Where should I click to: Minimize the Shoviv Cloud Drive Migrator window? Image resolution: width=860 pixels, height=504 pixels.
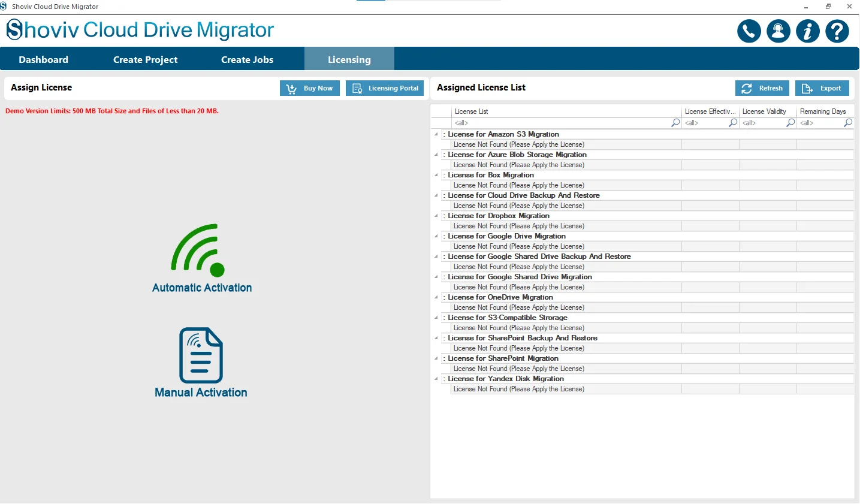click(806, 7)
